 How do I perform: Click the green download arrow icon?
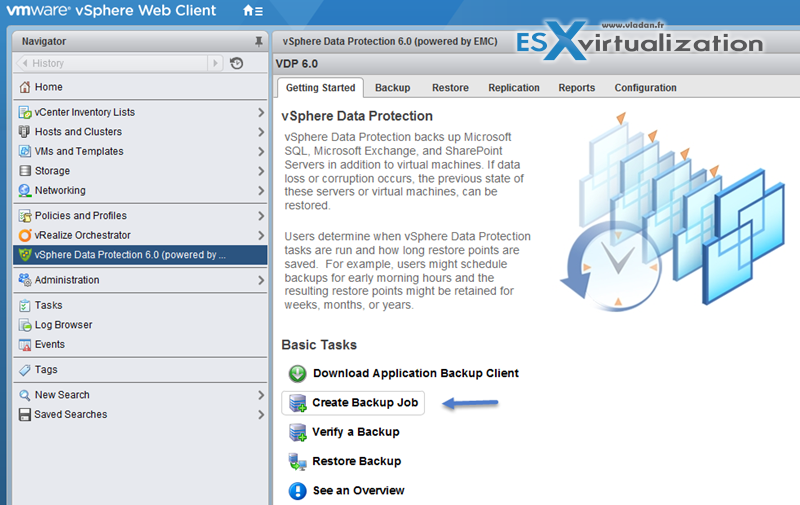297,374
